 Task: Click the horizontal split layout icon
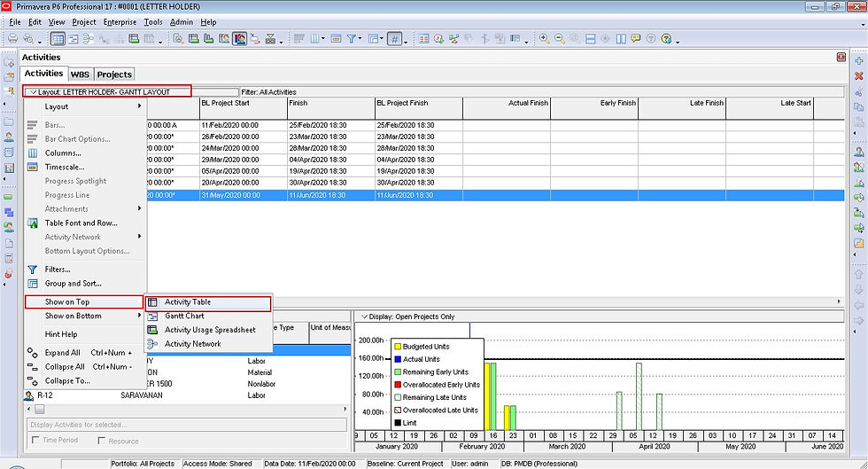(590, 39)
